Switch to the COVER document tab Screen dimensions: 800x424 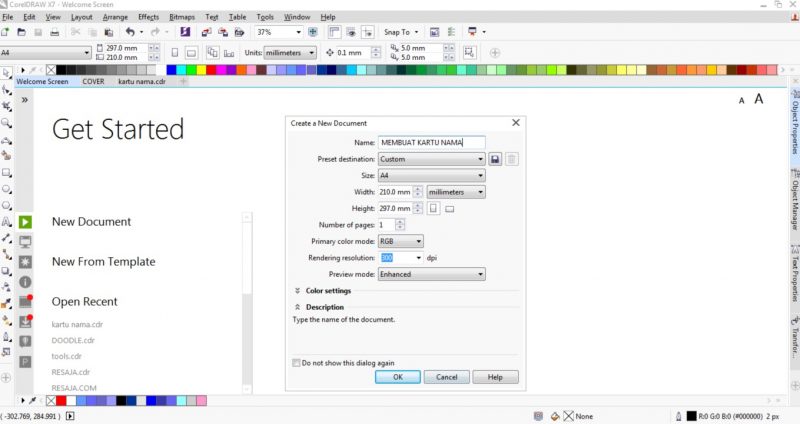[93, 82]
